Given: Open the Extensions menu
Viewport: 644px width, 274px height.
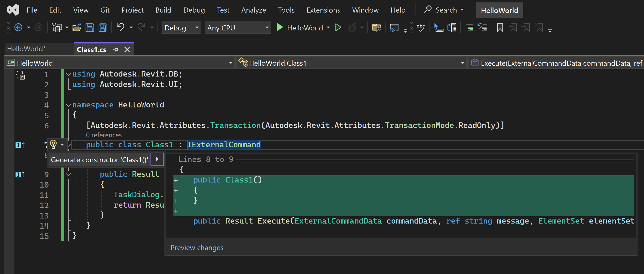Looking at the screenshot, I should [x=323, y=10].
